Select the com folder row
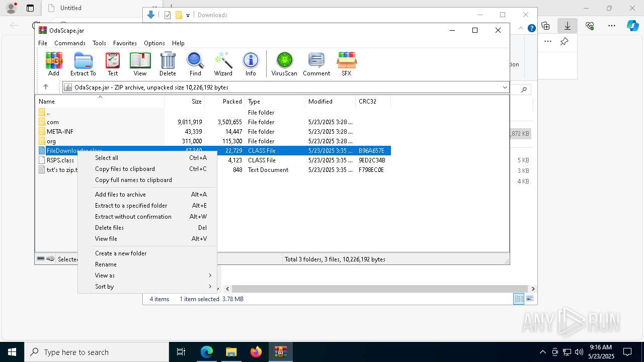Image resolution: width=644 pixels, height=362 pixels. (213, 122)
